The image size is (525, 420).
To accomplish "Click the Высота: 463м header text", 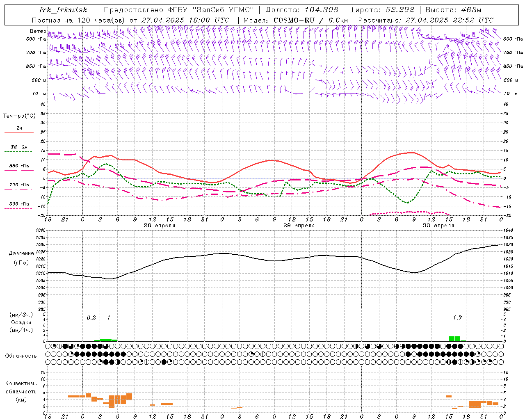I will point(453,10).
